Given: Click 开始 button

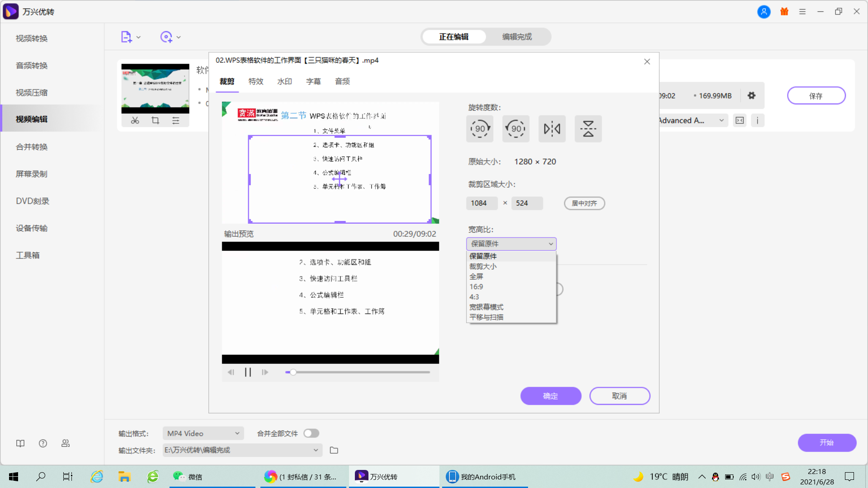Looking at the screenshot, I should coord(827,442).
